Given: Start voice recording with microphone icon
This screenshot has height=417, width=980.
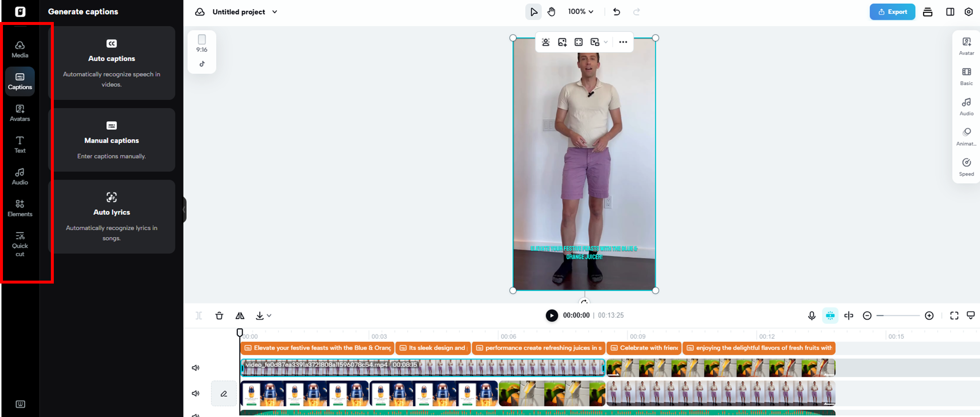Looking at the screenshot, I should pos(812,316).
